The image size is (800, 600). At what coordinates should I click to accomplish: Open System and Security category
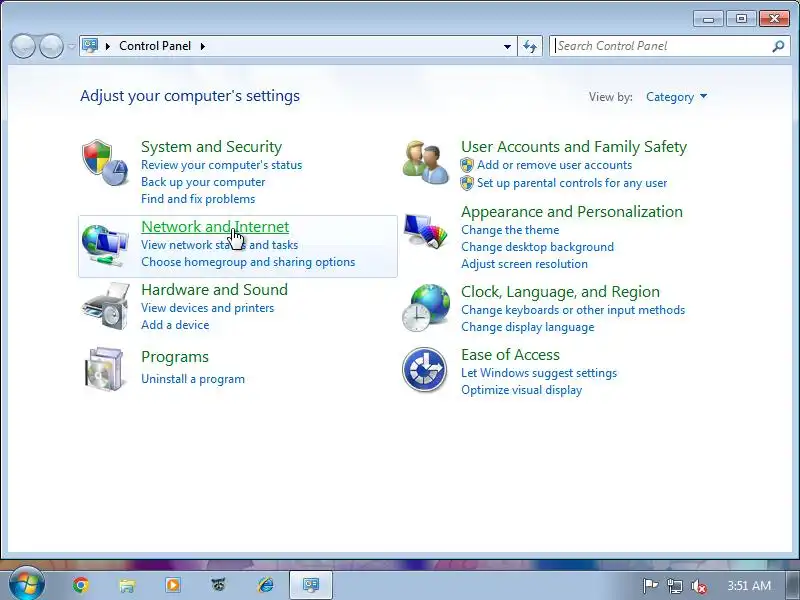pyautogui.click(x=211, y=147)
